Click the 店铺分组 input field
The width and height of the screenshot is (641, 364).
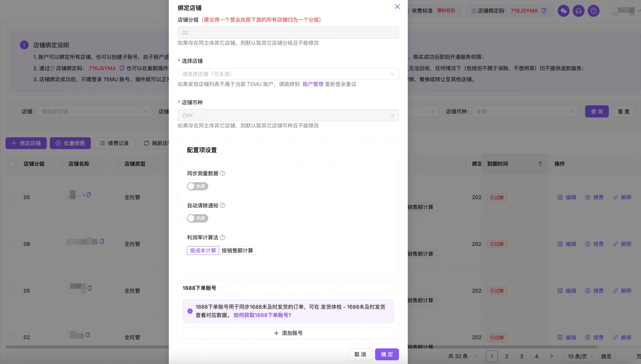288,33
